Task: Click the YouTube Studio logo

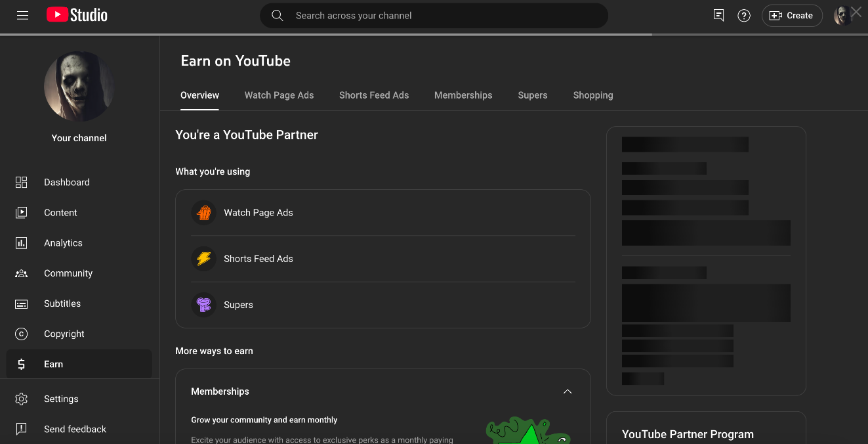Action: pyautogui.click(x=77, y=15)
